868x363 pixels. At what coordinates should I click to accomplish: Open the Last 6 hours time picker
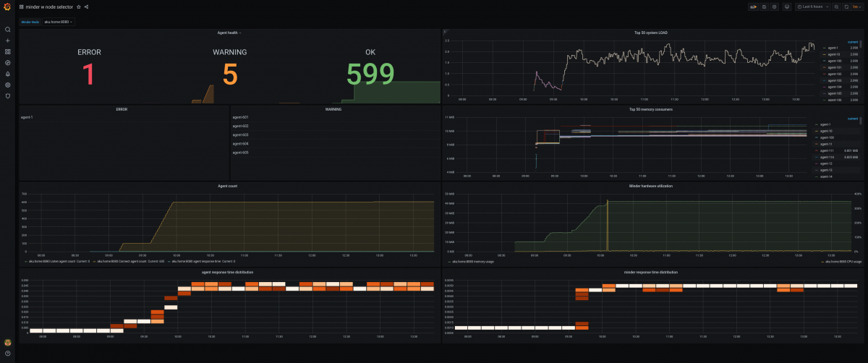tap(813, 7)
